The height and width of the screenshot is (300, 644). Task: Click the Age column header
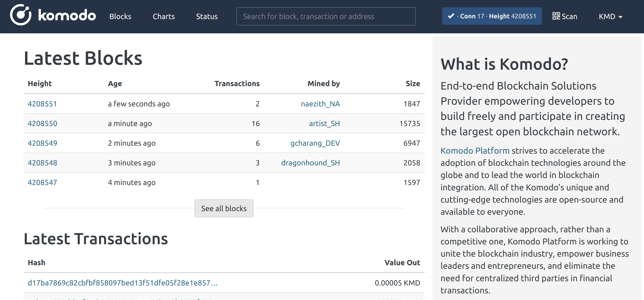(115, 84)
